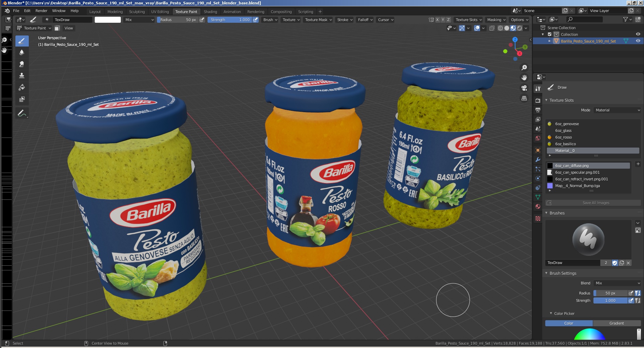Open the viewport View menu button
This screenshot has height=348, width=644.
tap(69, 28)
